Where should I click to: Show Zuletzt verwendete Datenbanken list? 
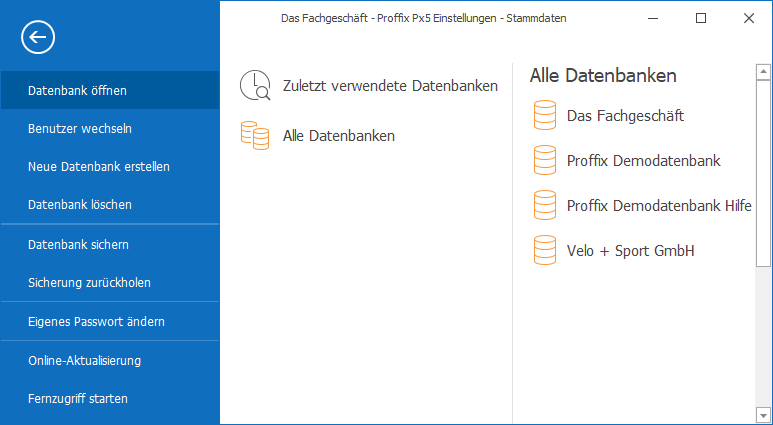(369, 86)
